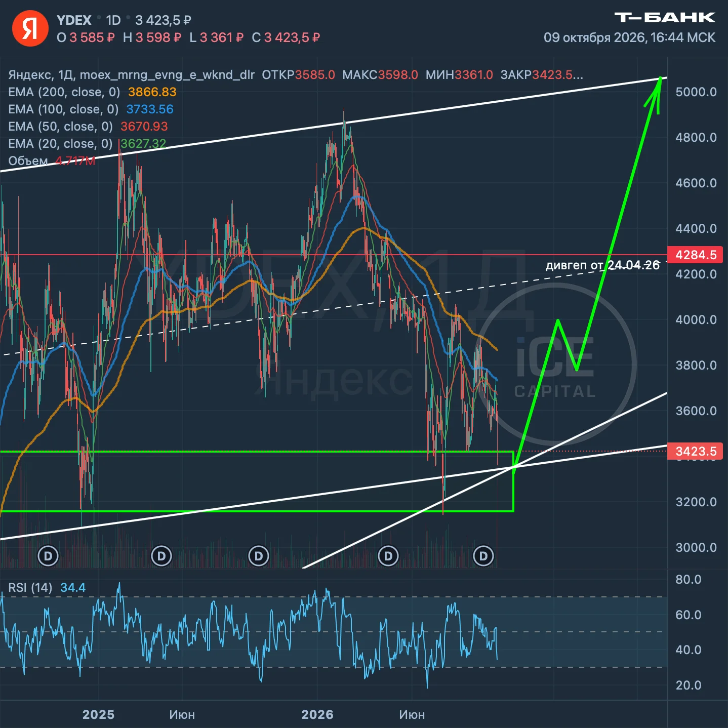Viewport: 728px width, 728px height.
Task: Click the RSI (14) indicator label
Action: tap(30, 588)
